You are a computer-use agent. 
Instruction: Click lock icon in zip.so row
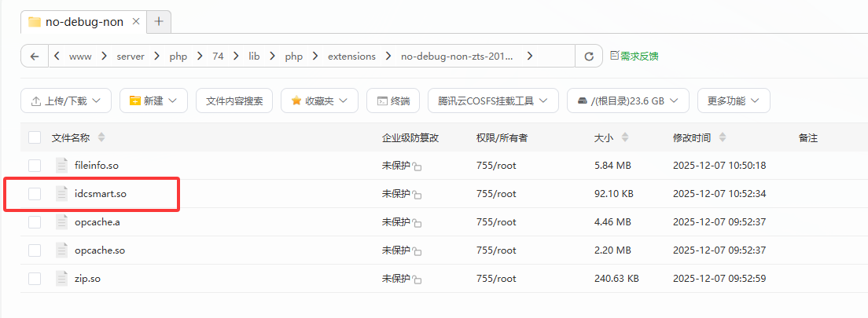[417, 280]
